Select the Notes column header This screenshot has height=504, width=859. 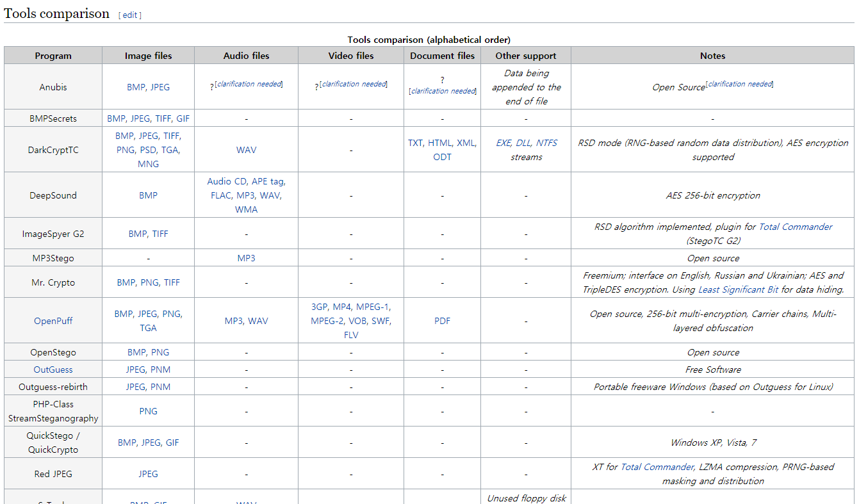click(712, 56)
